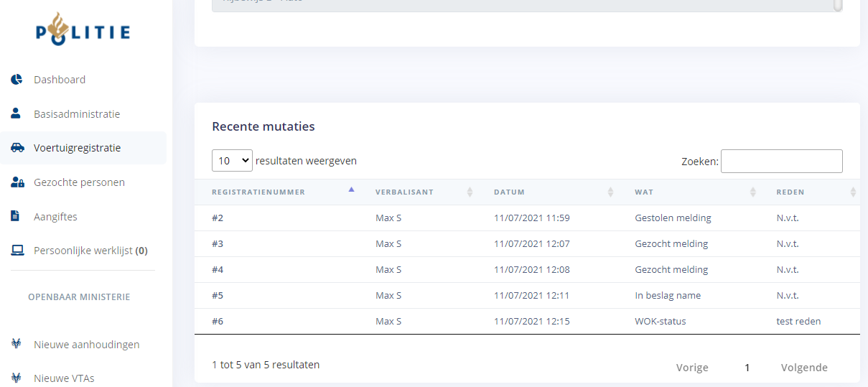
Task: Click the Zoeken search input field
Action: [781, 162]
